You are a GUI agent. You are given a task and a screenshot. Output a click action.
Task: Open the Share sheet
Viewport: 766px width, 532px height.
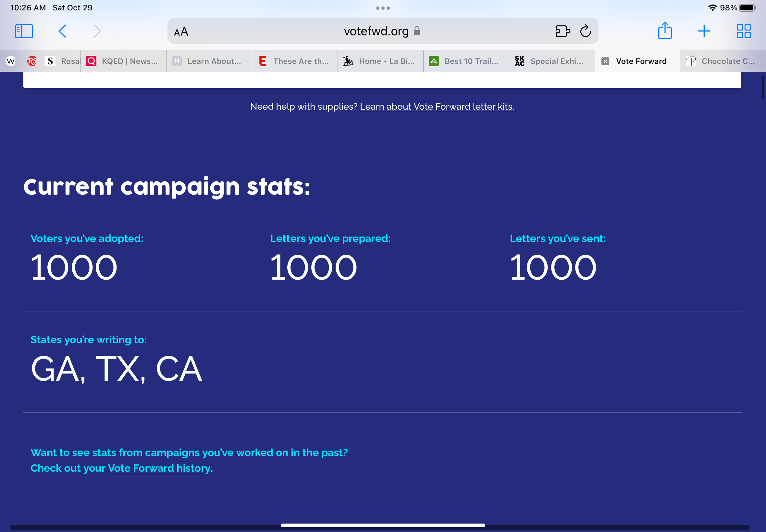pyautogui.click(x=665, y=31)
